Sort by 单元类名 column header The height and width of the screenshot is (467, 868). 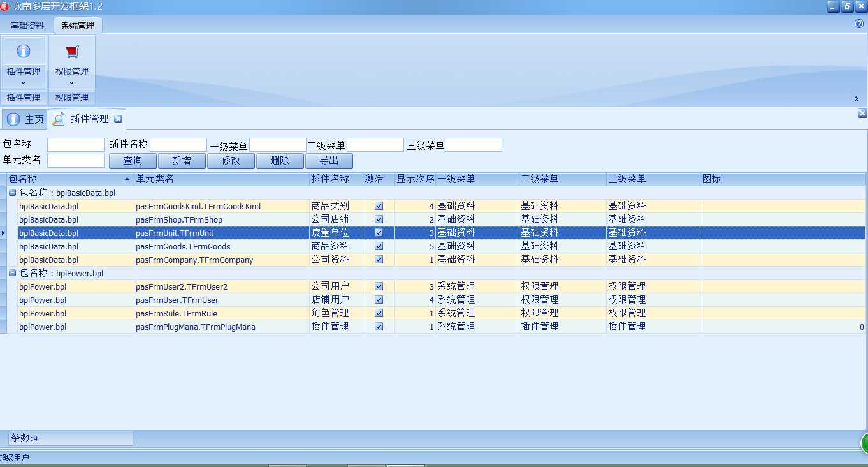click(221, 179)
